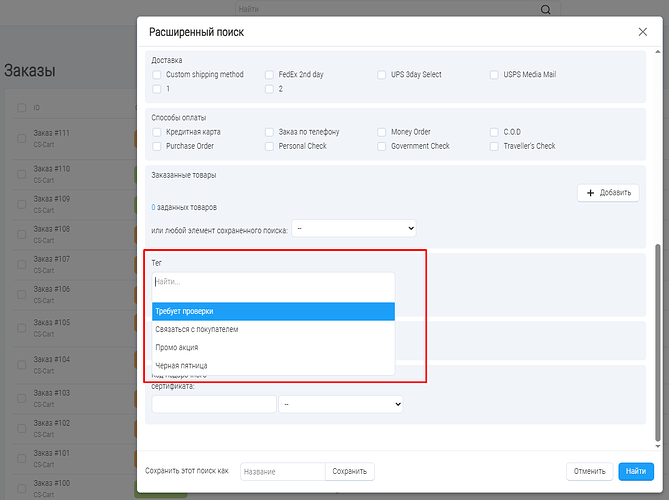Choose Черная пятница from tag list
The image size is (669, 500).
pyautogui.click(x=273, y=365)
